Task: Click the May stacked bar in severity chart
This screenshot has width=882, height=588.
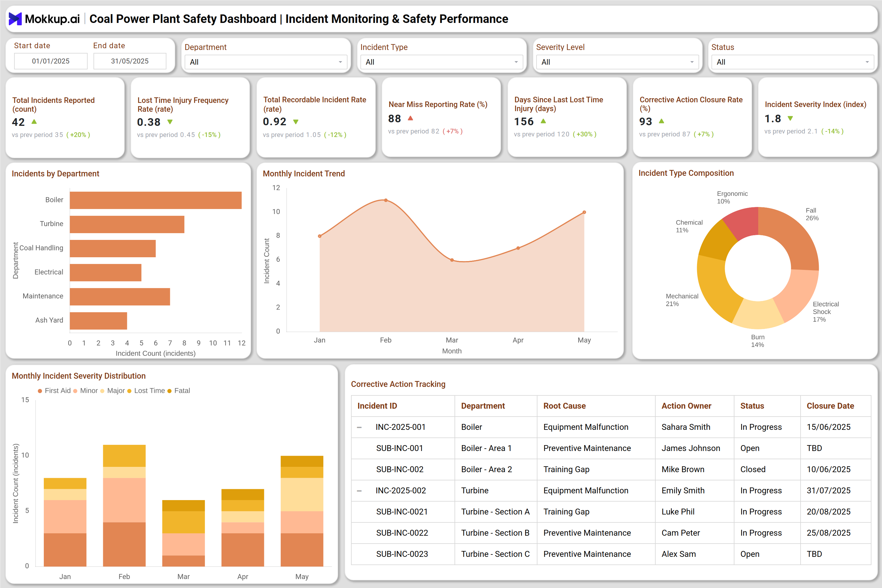Action: (x=302, y=511)
